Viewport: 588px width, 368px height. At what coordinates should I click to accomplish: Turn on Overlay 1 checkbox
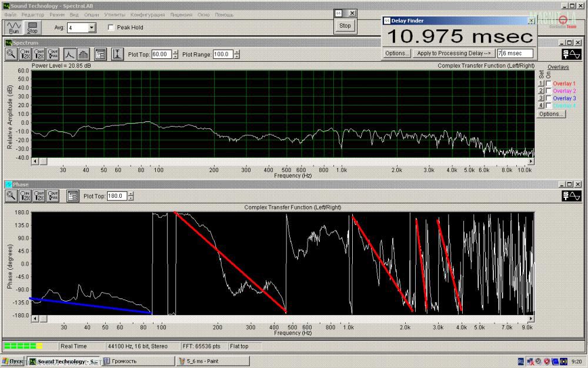point(549,84)
